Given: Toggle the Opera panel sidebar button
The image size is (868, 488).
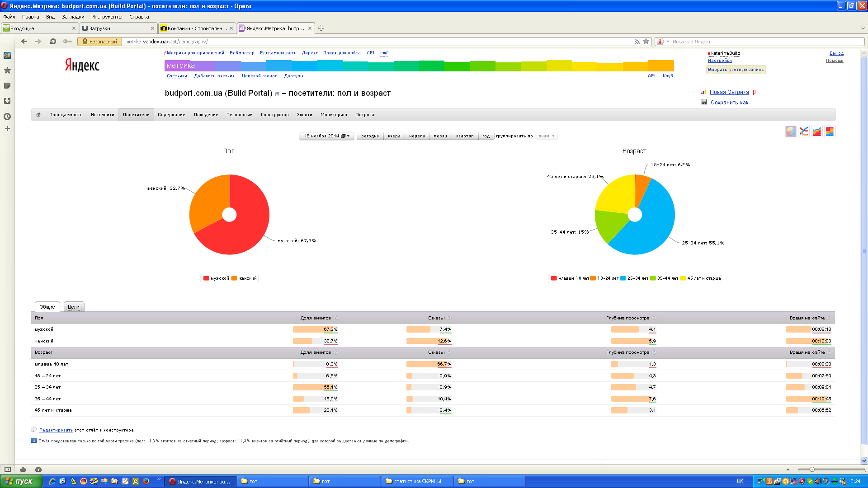Looking at the screenshot, I should point(8,469).
